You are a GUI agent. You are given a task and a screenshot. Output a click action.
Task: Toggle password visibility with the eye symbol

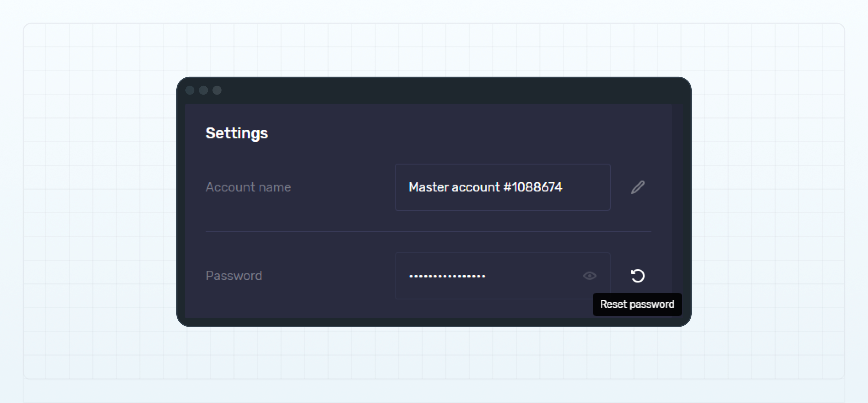click(x=589, y=276)
